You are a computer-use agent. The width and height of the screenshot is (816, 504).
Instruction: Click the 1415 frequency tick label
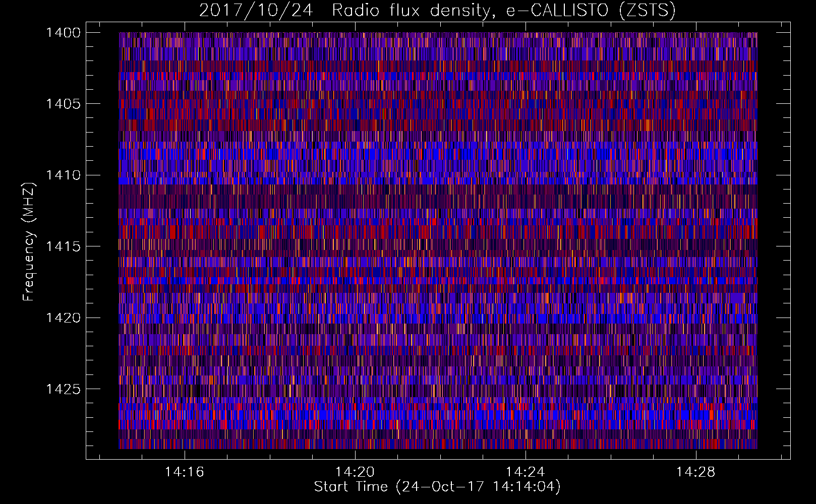coord(63,246)
